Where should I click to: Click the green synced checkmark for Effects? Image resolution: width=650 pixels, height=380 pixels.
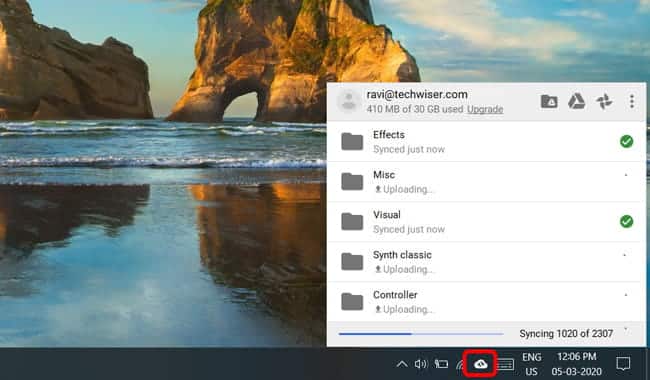626,142
